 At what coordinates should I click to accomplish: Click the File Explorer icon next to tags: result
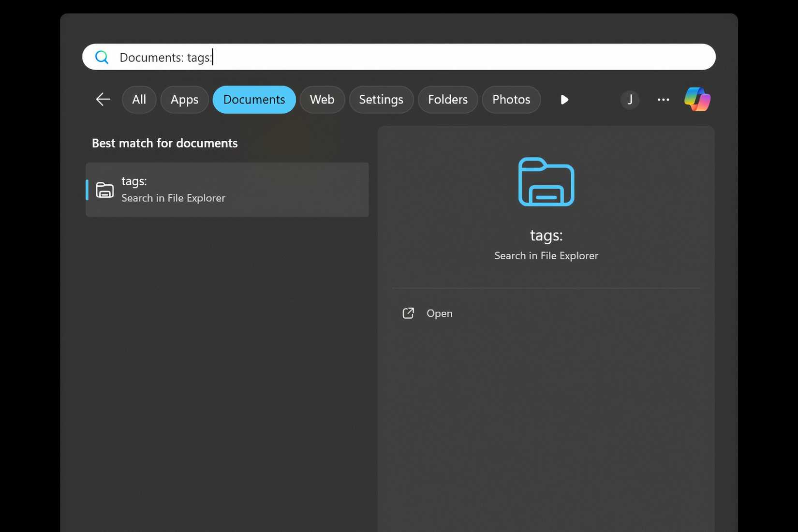pos(104,190)
